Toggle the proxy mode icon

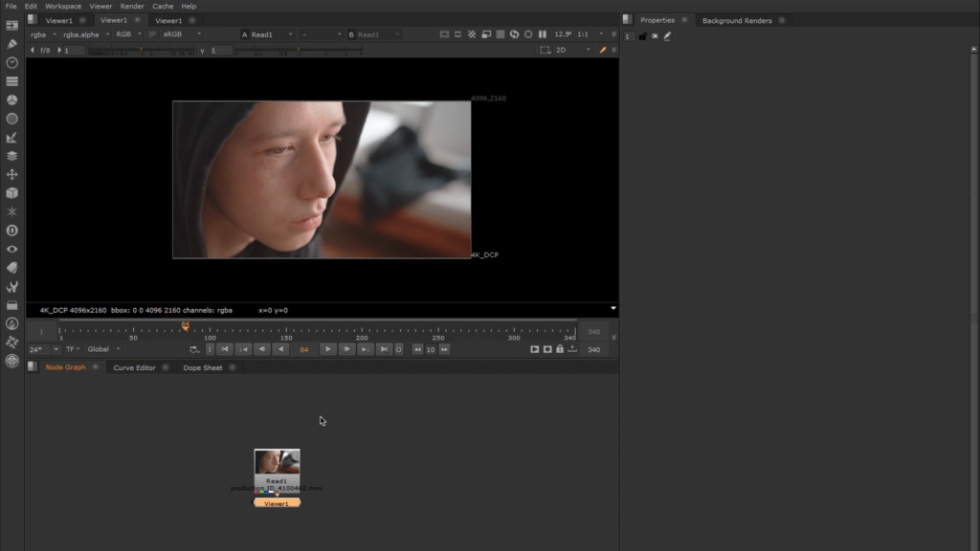pos(486,34)
